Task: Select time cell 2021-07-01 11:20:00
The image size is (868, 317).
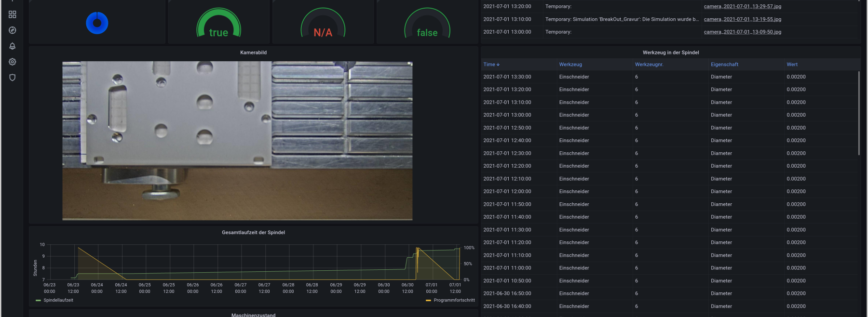Action: pyautogui.click(x=507, y=243)
